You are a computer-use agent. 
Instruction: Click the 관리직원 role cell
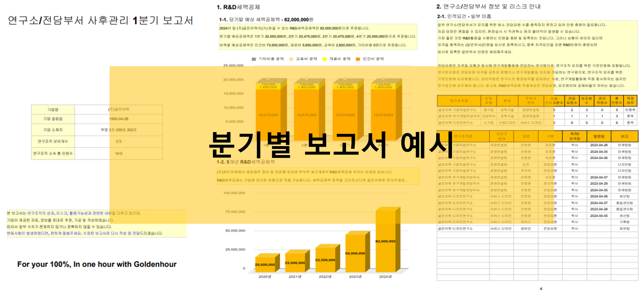(x=550, y=183)
